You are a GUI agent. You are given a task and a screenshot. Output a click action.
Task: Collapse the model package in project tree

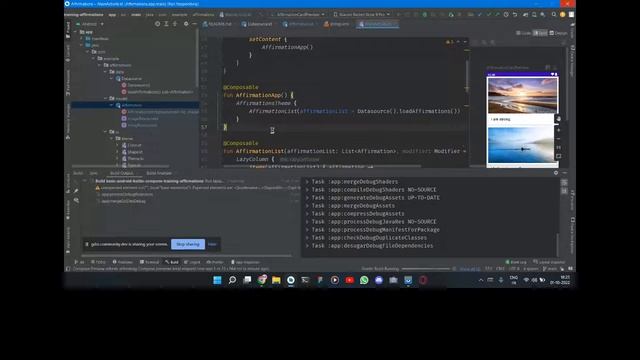[106, 98]
